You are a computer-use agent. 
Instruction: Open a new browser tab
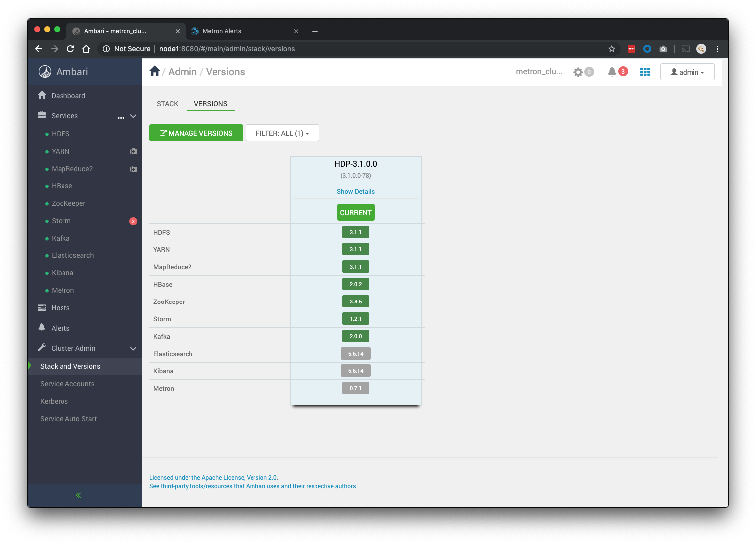315,31
